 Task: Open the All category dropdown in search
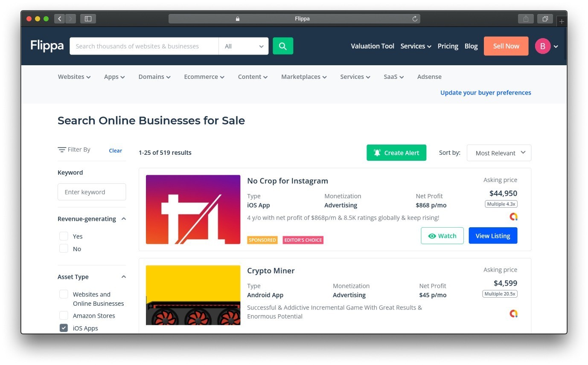click(244, 46)
